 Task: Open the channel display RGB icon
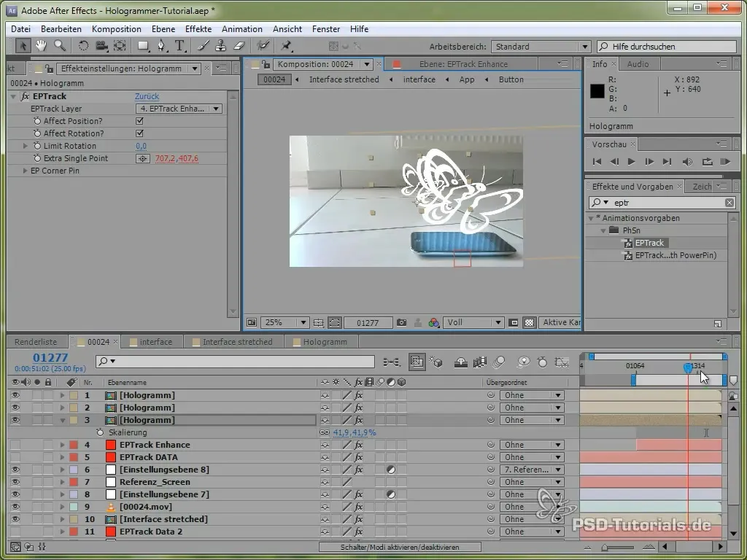[433, 323]
